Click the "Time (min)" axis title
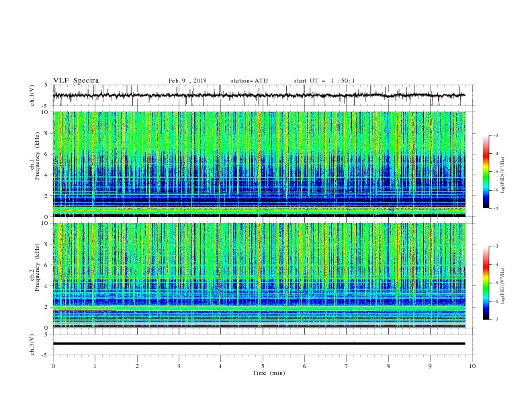Viewport: 532px width, 411px height. point(269,373)
